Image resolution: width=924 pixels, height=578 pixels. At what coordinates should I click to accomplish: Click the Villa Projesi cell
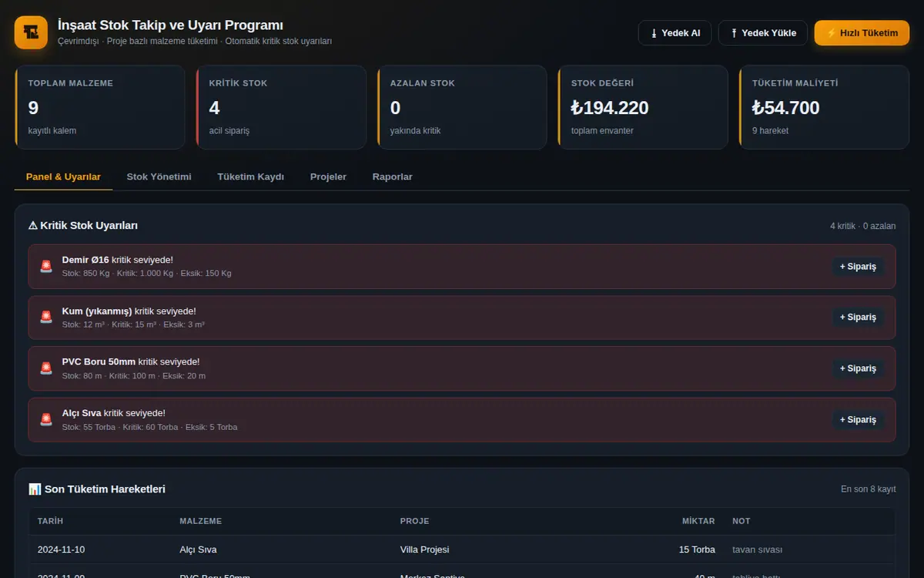(x=424, y=550)
